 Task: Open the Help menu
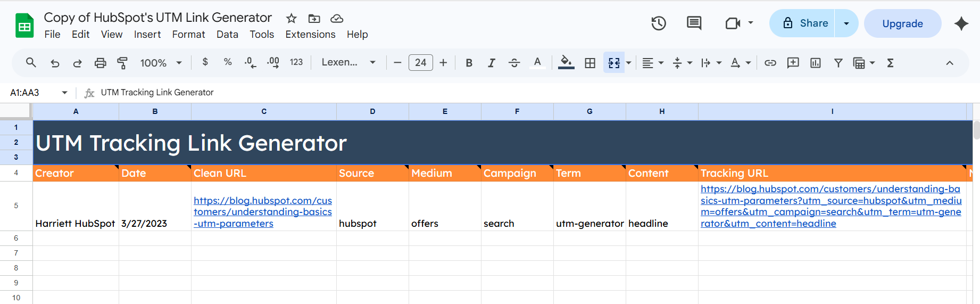coord(357,34)
